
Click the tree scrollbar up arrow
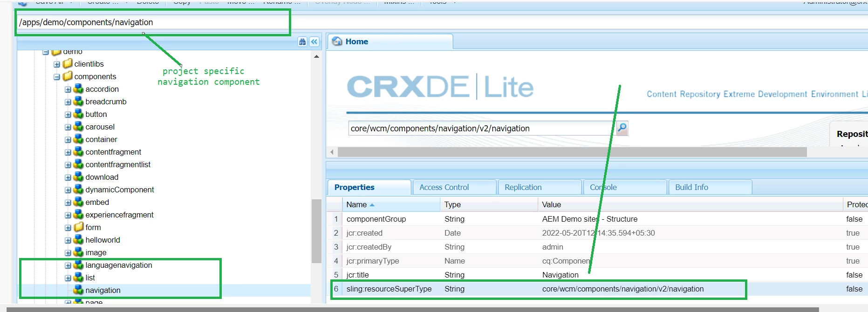click(x=316, y=56)
